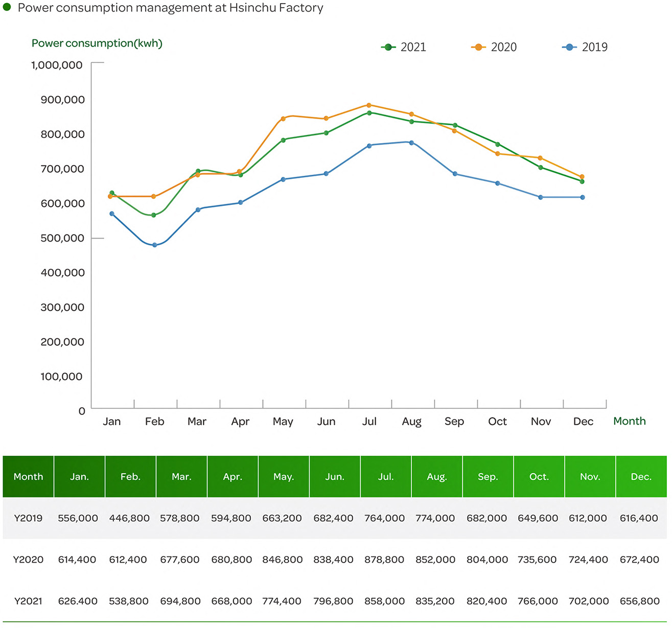
Task: Click the 835,200 cell
Action: [435, 601]
